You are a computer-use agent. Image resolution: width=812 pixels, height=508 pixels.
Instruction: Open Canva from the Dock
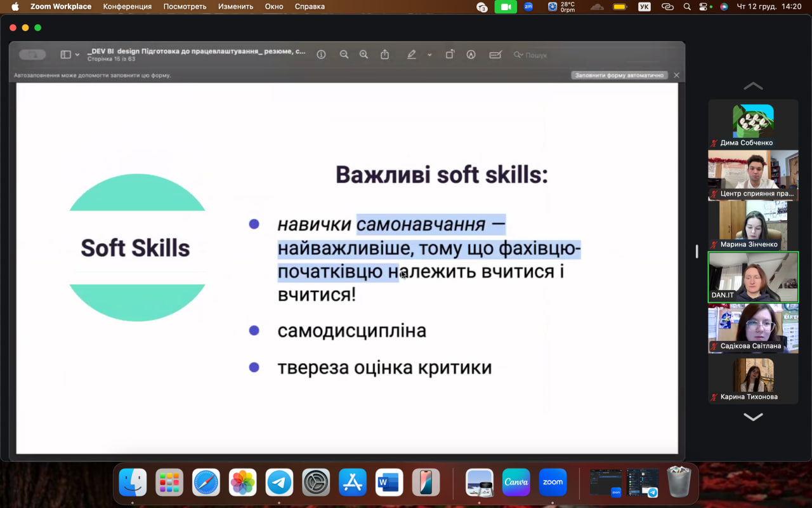pyautogui.click(x=516, y=483)
